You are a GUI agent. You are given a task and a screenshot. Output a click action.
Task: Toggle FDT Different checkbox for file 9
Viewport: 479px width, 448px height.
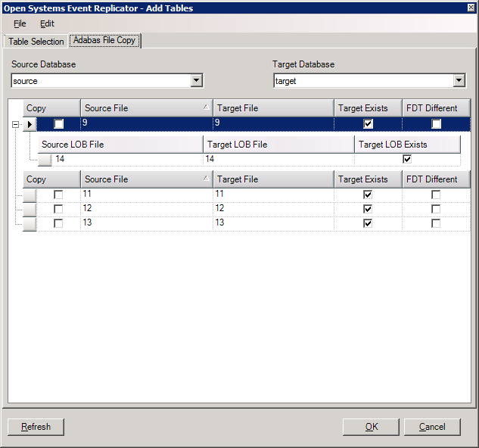436,124
